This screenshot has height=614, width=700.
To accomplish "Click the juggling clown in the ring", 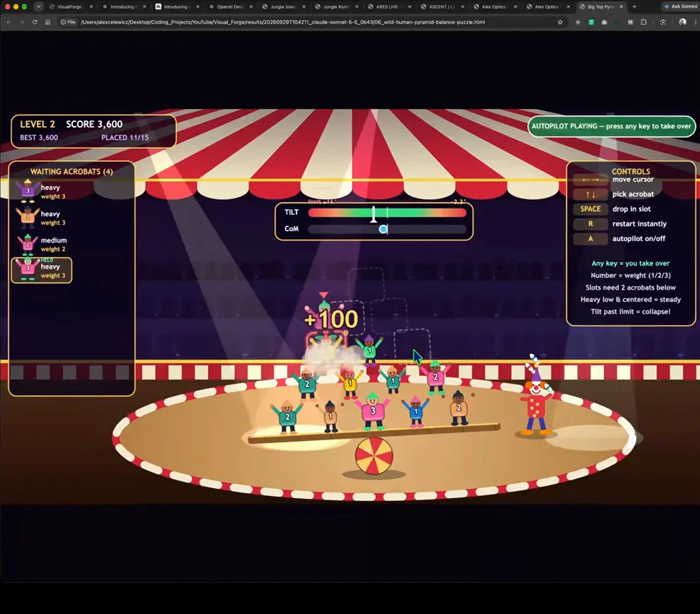I will click(537, 396).
